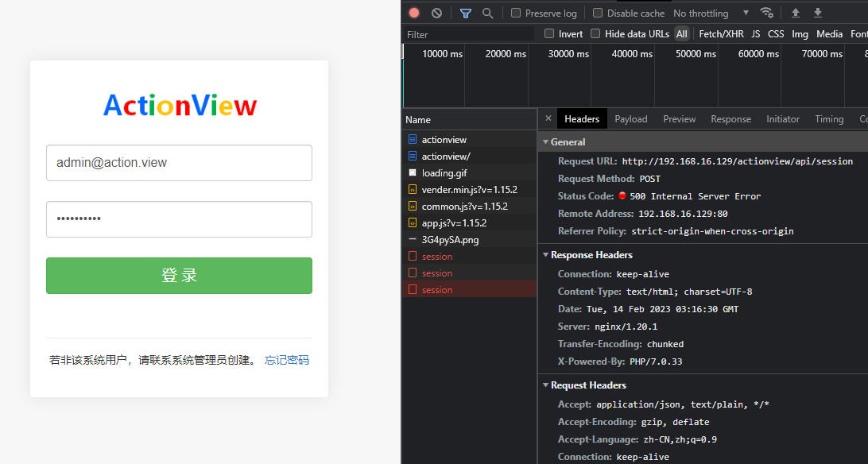Clear the network requests log

point(435,13)
